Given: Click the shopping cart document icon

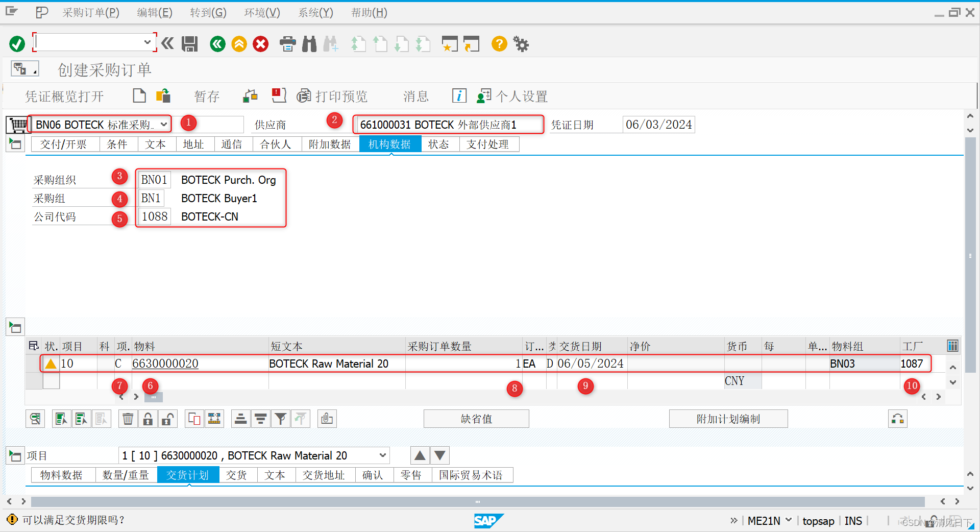Looking at the screenshot, I should click(x=18, y=125).
